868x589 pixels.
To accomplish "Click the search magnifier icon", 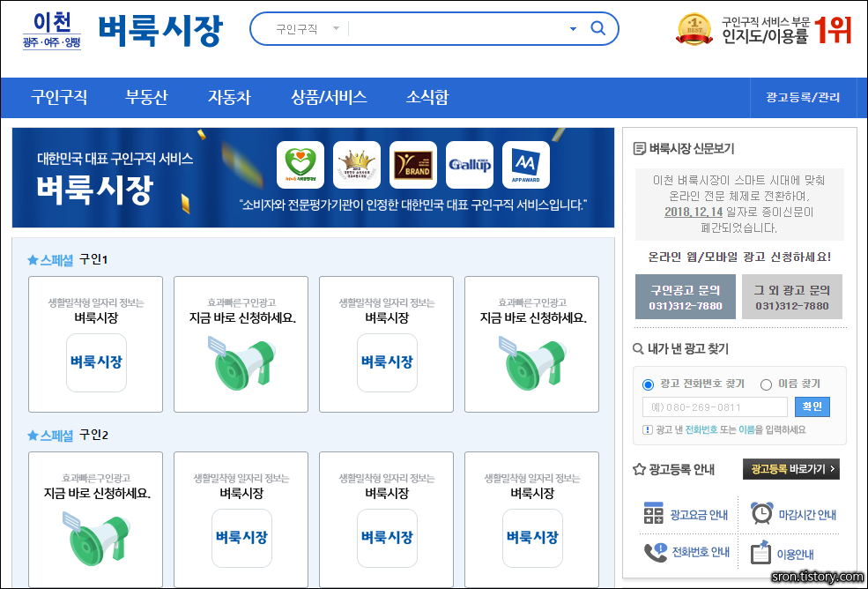I will pos(597,27).
